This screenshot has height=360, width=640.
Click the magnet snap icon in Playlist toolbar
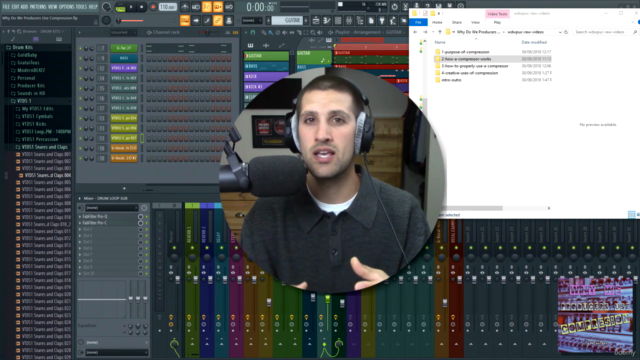pos(253,32)
